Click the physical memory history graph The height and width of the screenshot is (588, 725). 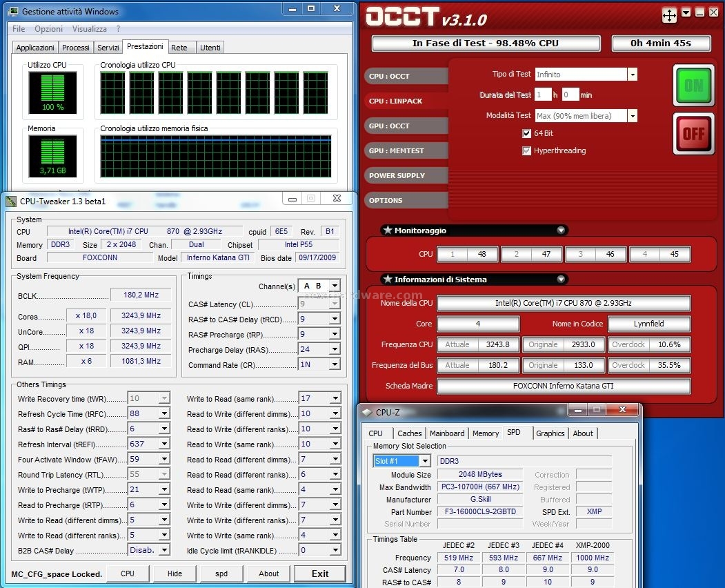click(216, 157)
